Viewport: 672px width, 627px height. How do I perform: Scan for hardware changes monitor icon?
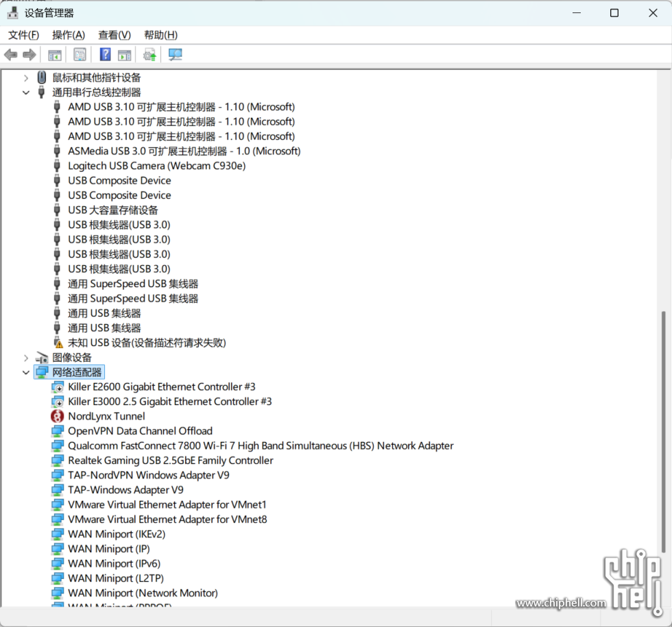click(x=175, y=54)
